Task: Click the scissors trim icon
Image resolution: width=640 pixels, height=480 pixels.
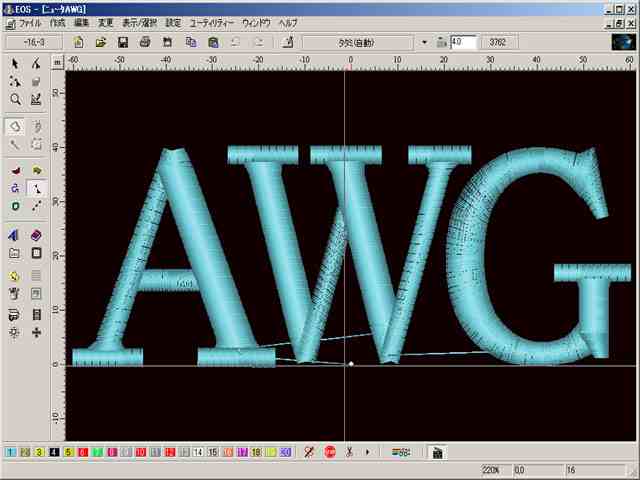Action: 349,452
